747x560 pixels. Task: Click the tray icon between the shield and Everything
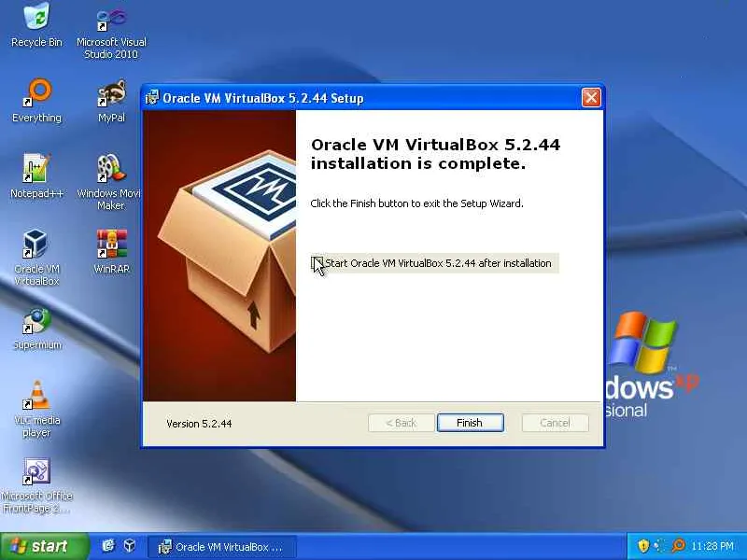[x=660, y=546]
